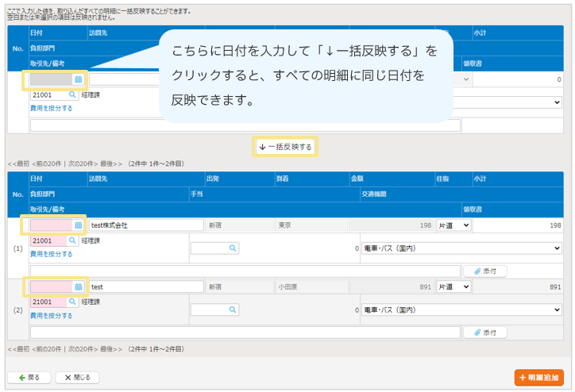Expand row 2 片道 round-trip dropdown

[453, 286]
